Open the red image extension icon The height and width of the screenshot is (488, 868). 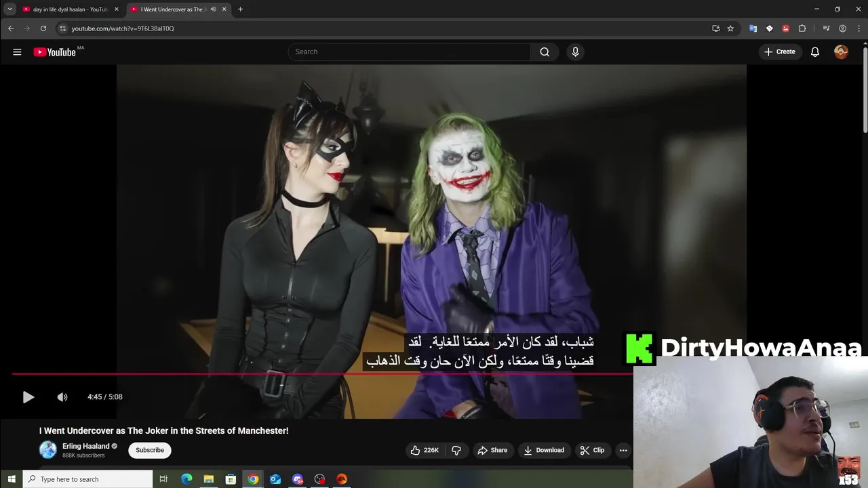pyautogui.click(x=785, y=28)
